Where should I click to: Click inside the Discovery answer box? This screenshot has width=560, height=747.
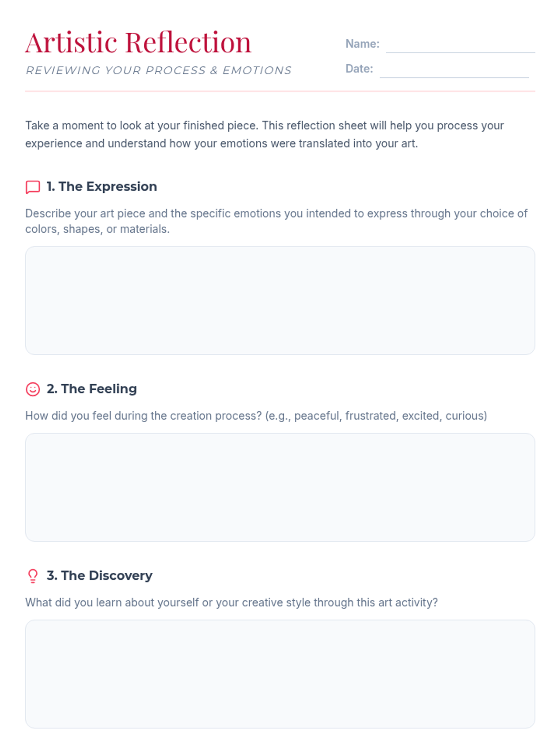tap(280, 674)
